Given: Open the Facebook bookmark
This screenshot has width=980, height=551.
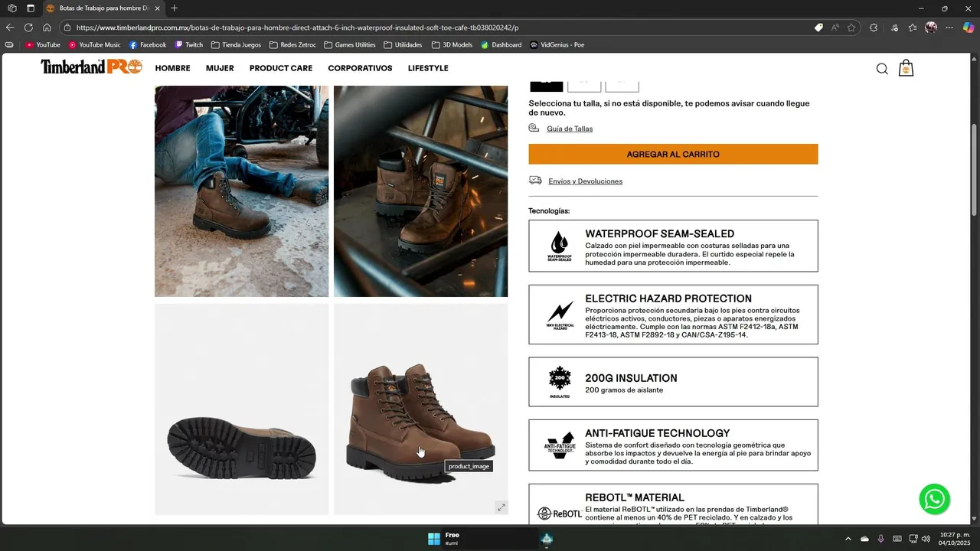Looking at the screenshot, I should pos(147,45).
